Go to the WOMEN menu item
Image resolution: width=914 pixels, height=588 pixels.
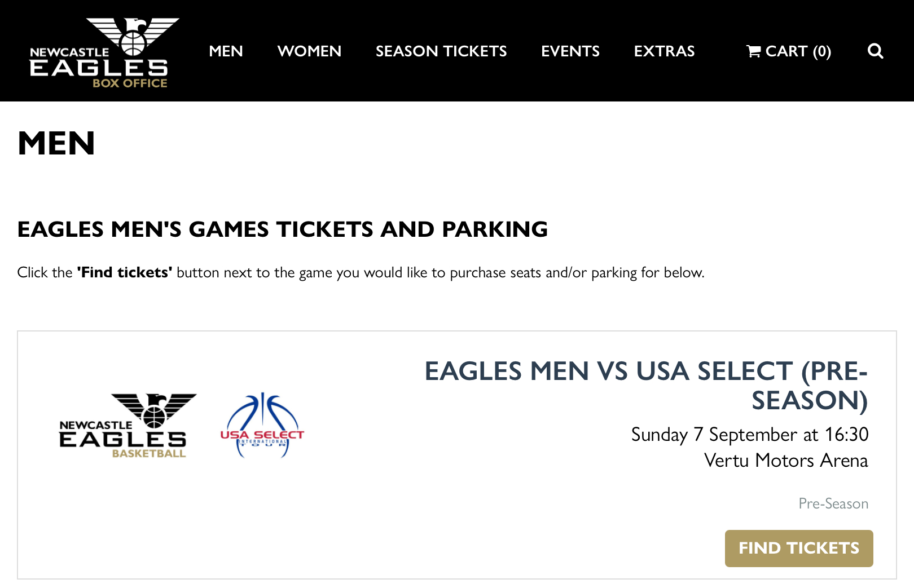pos(309,51)
